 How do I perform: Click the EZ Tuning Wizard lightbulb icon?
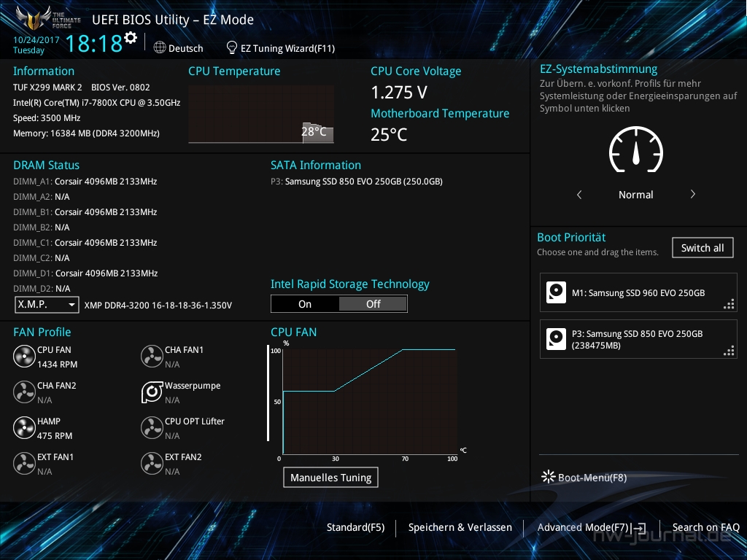point(231,47)
